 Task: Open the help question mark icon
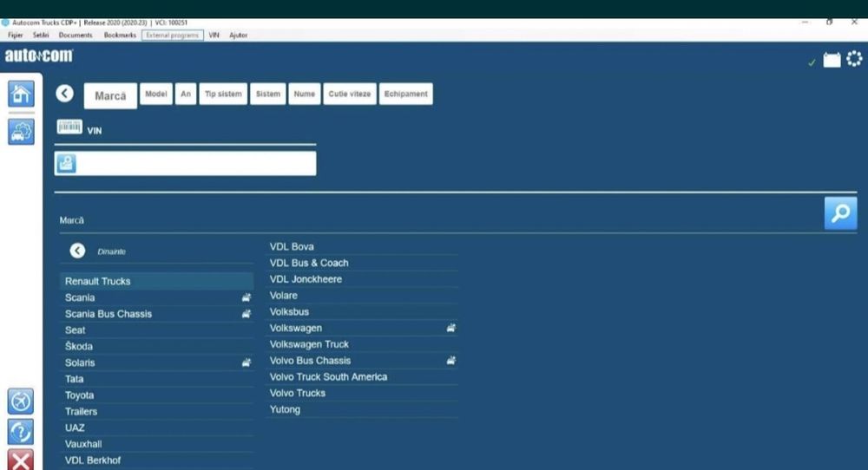tap(21, 432)
